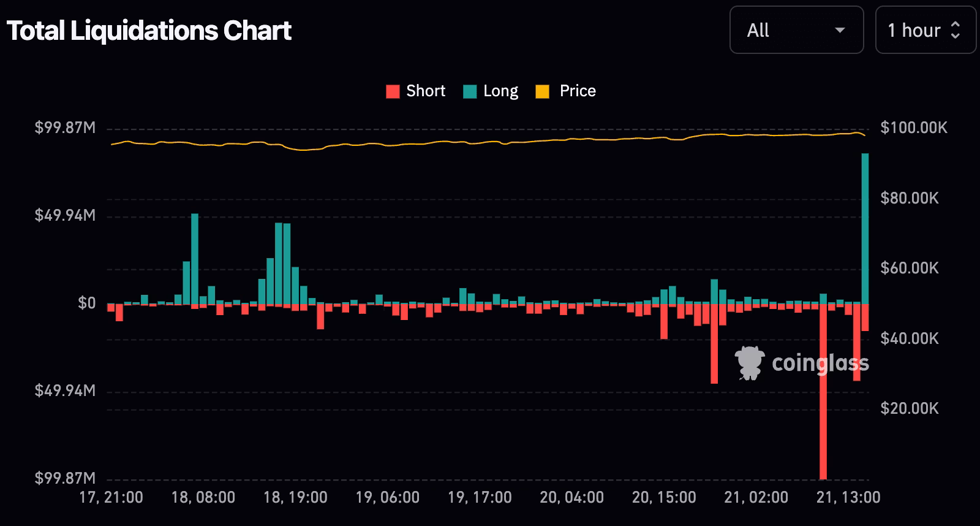Click the coinglass watermark text
The height and width of the screenshot is (526, 980).
[x=820, y=363]
